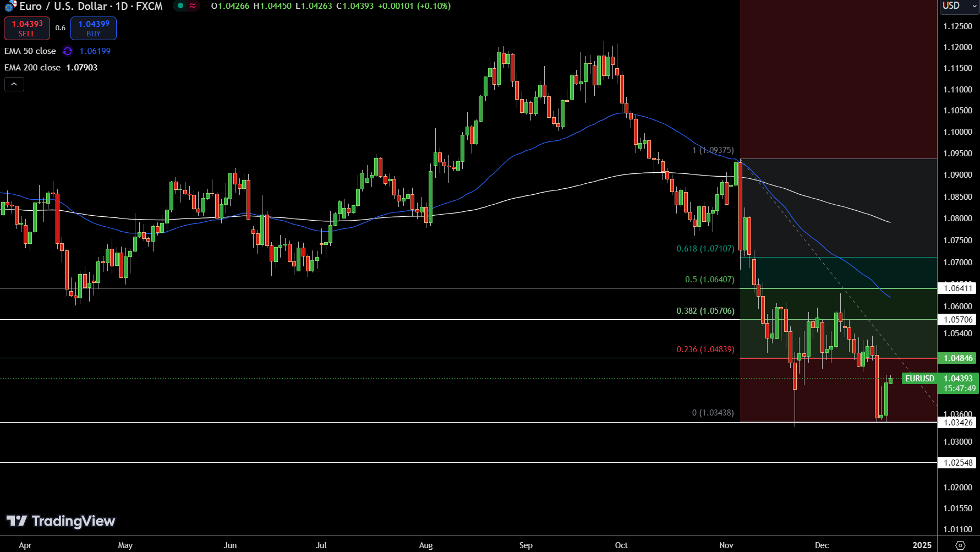
Task: Collapse the indicator legend with the chevron
Action: coord(14,84)
